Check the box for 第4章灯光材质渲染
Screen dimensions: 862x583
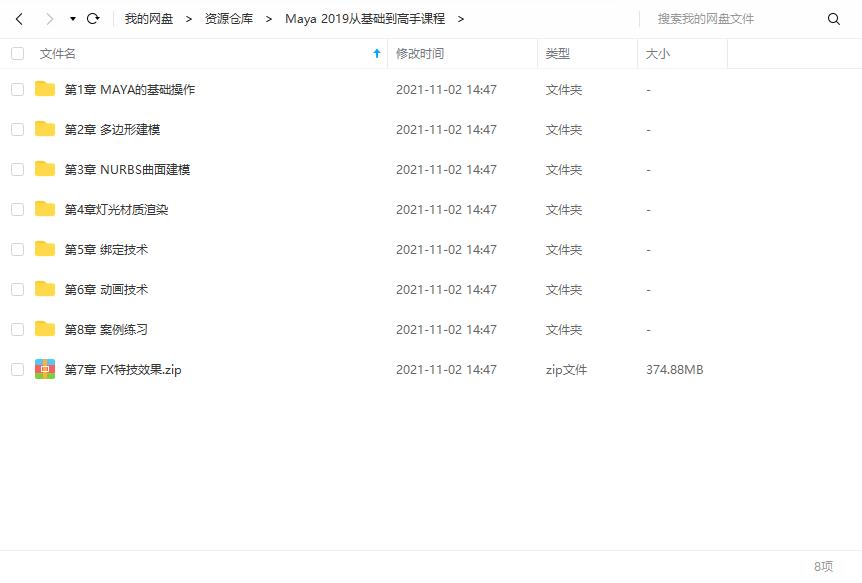point(18,210)
